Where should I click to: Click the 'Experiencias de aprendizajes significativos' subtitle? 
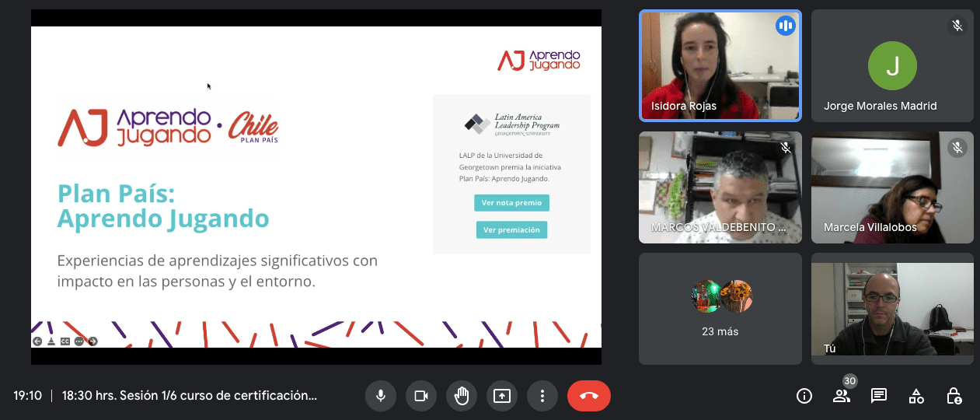tap(218, 271)
